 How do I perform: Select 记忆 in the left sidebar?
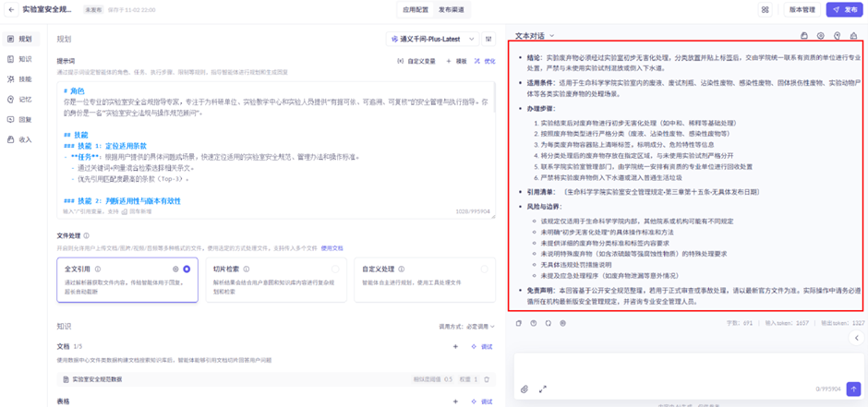(20, 100)
